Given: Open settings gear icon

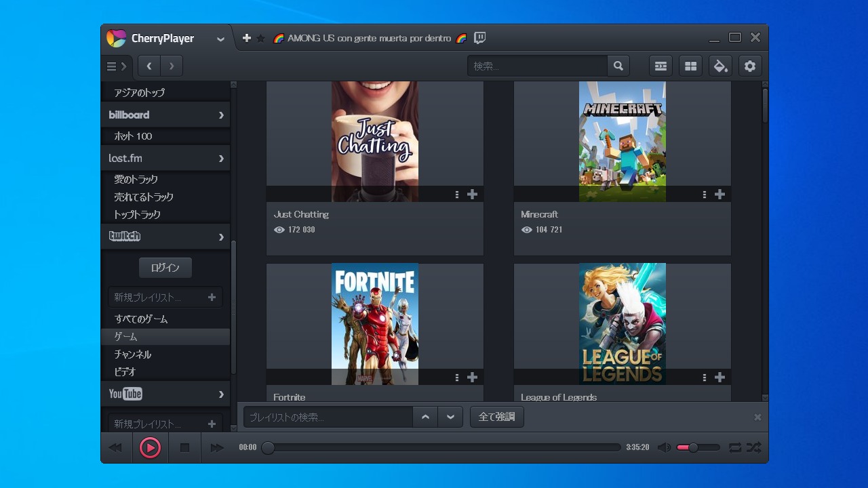Looking at the screenshot, I should click(x=750, y=66).
